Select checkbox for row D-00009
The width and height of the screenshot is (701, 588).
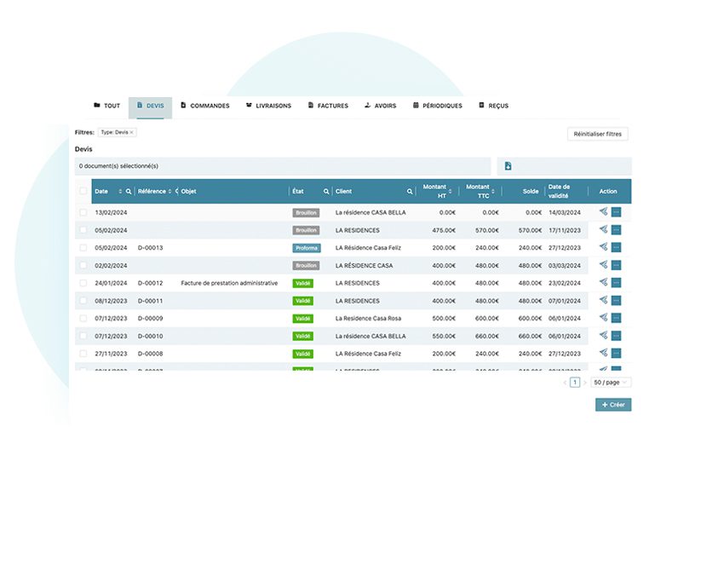coord(83,319)
